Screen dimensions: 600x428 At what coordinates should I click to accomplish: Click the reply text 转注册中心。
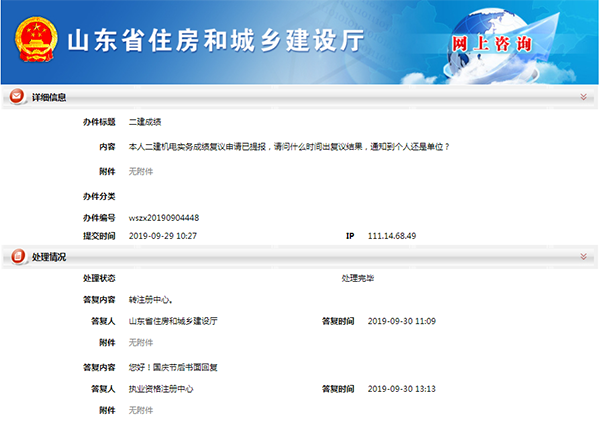pos(151,300)
